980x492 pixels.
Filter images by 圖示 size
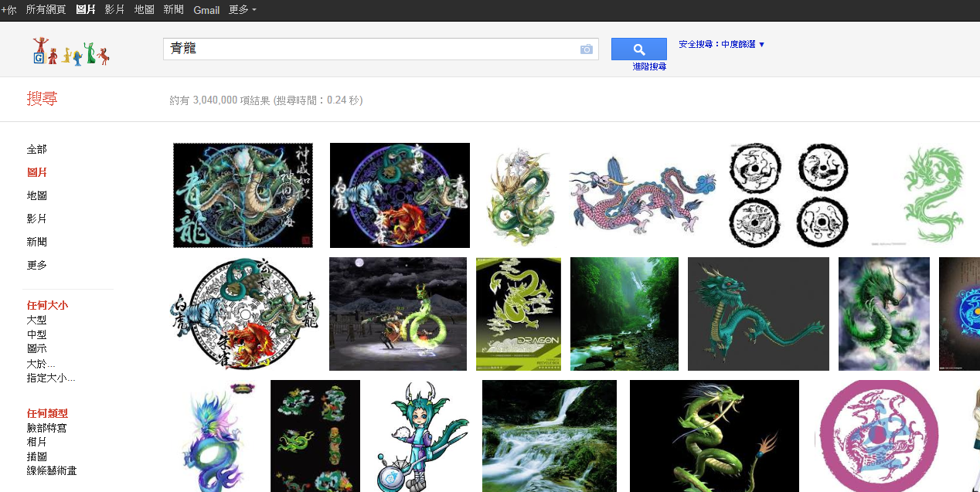coord(36,349)
